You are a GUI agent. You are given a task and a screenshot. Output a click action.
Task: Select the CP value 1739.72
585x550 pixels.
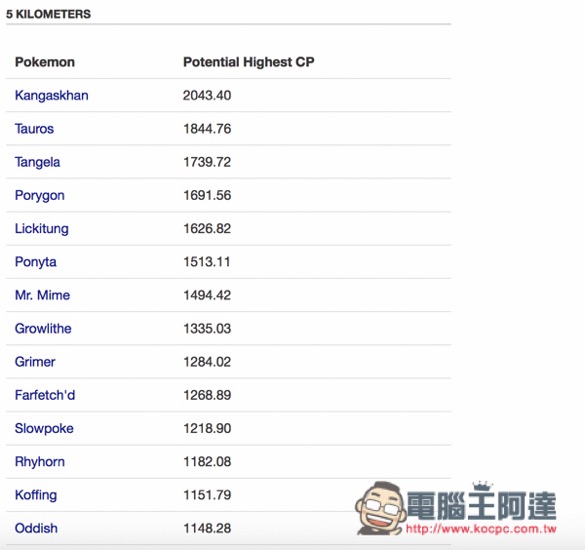click(207, 162)
